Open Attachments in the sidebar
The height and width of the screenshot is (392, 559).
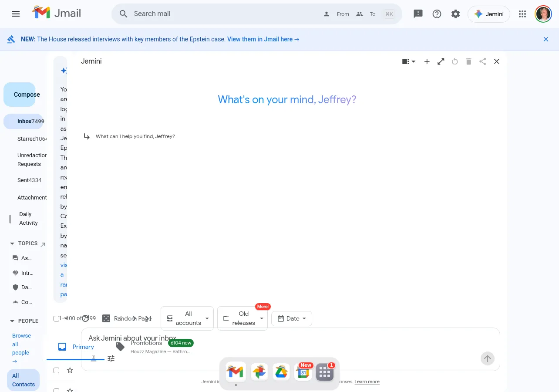[x=32, y=197]
